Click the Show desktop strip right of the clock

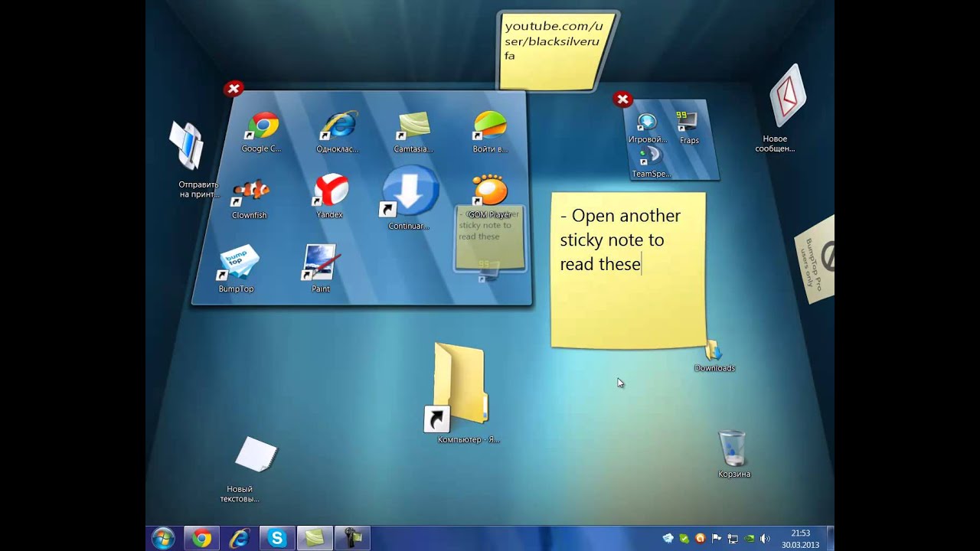(830, 539)
